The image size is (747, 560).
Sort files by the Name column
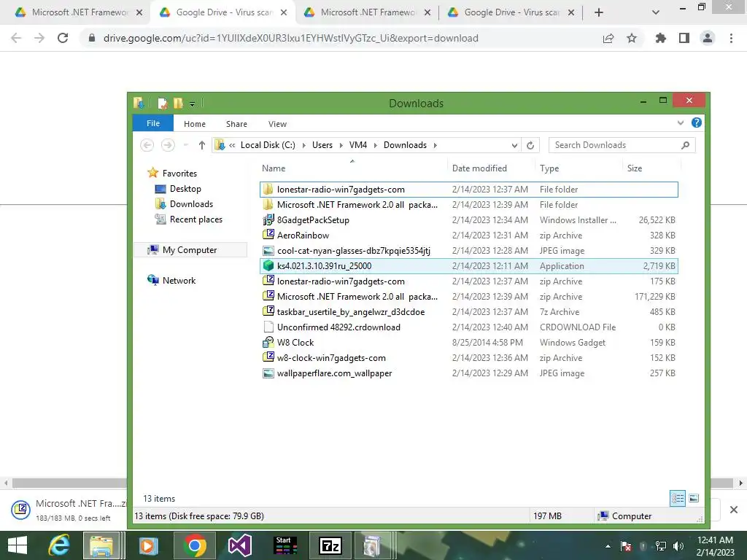[274, 168]
